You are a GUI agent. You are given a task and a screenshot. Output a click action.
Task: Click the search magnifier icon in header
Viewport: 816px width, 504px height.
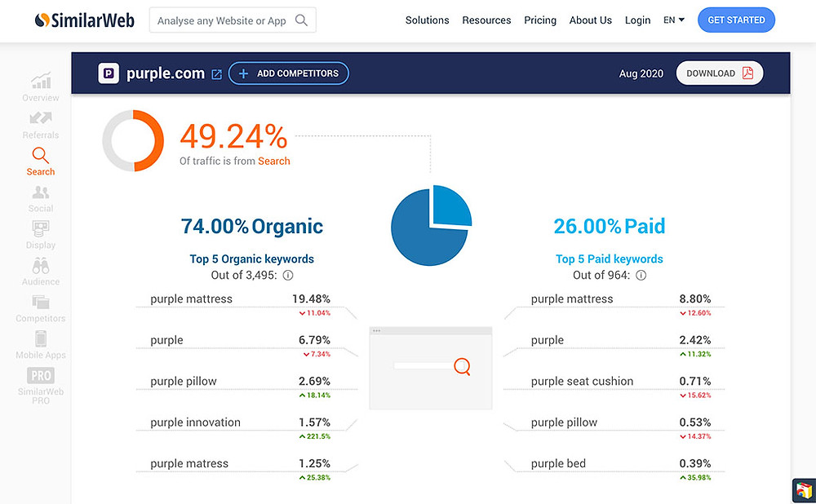point(301,20)
